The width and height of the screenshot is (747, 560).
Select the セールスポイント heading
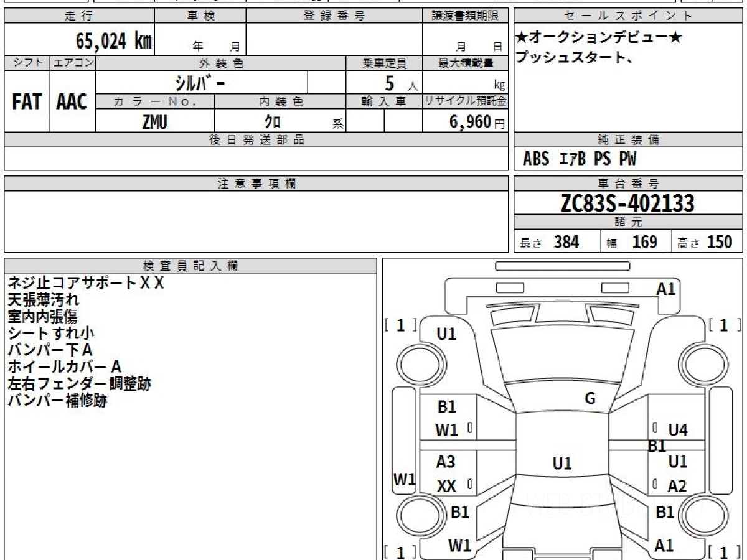tap(629, 16)
